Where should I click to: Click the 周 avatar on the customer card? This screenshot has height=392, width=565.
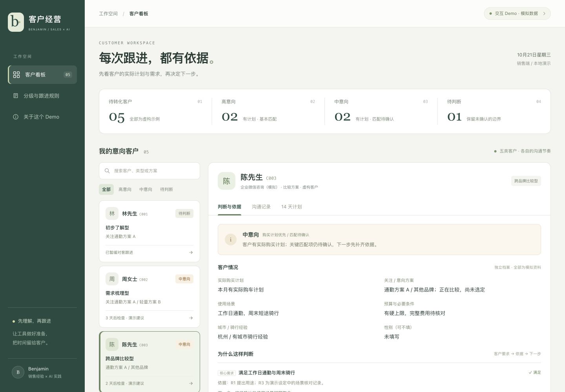[112, 279]
